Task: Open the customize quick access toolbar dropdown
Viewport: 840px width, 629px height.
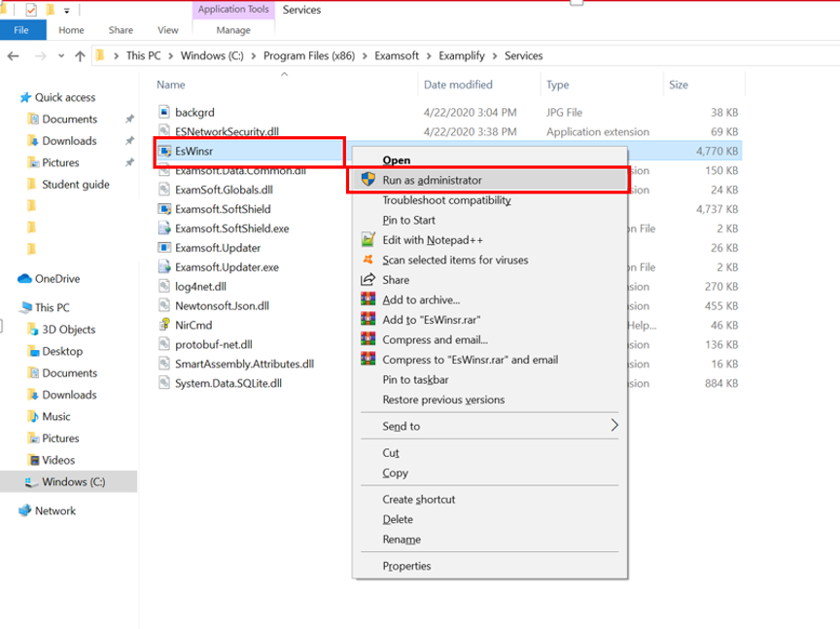Action: coord(66,10)
